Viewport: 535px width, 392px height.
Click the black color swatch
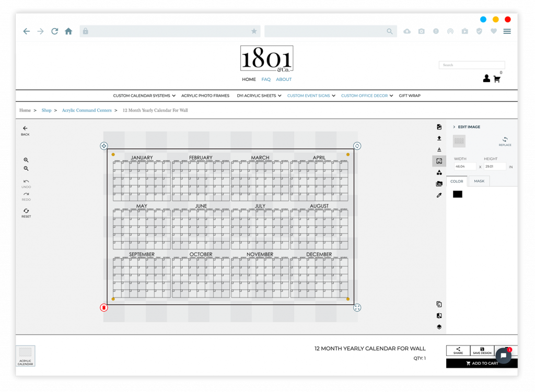(457, 194)
